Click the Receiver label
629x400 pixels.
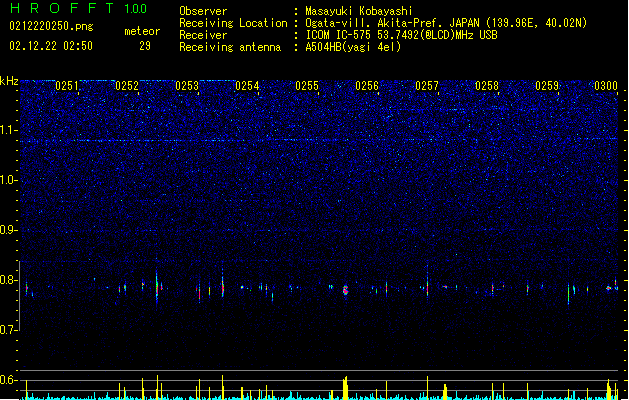[x=203, y=35]
